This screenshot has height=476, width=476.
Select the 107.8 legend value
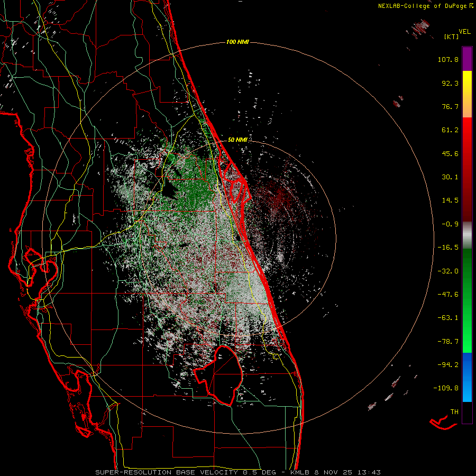pos(448,59)
